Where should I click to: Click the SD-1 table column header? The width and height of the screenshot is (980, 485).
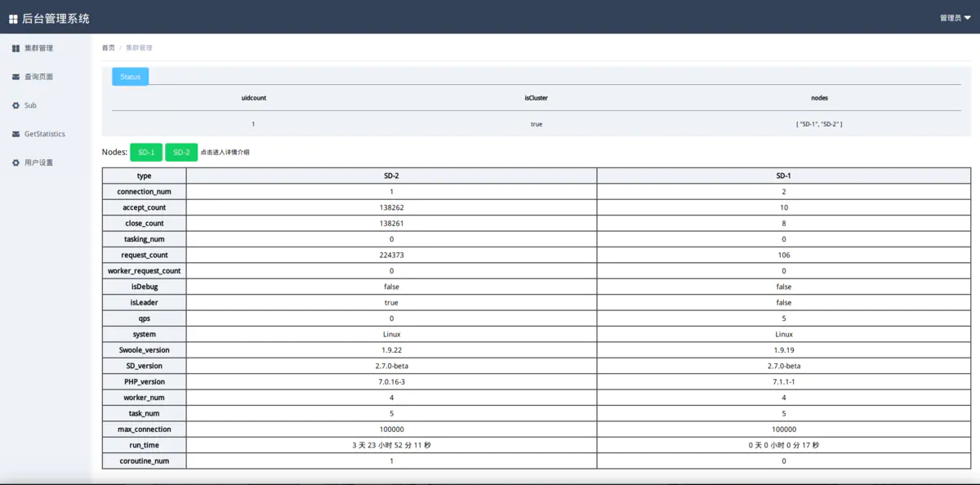[784, 176]
